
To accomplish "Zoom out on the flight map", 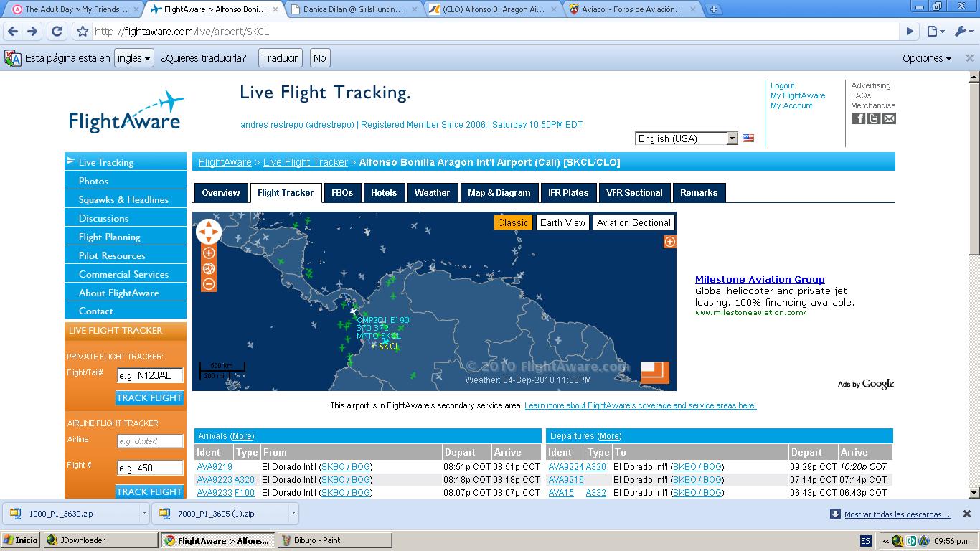I will coord(209,284).
